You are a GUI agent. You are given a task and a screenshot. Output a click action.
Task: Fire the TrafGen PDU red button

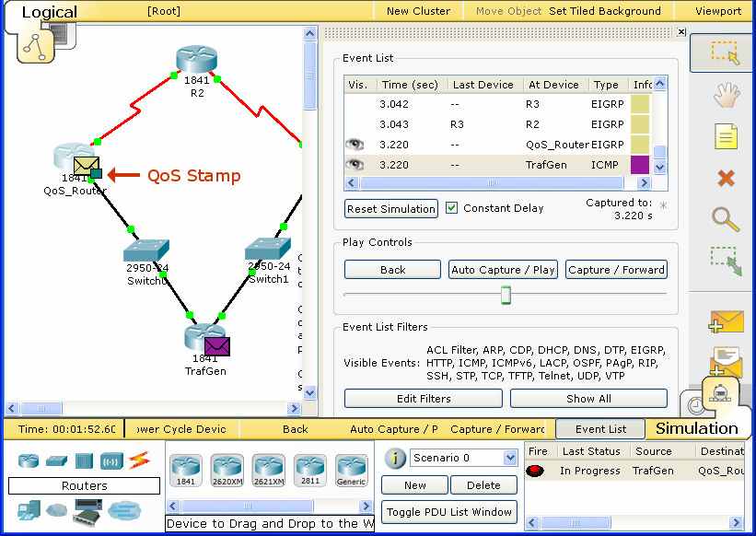[535, 471]
